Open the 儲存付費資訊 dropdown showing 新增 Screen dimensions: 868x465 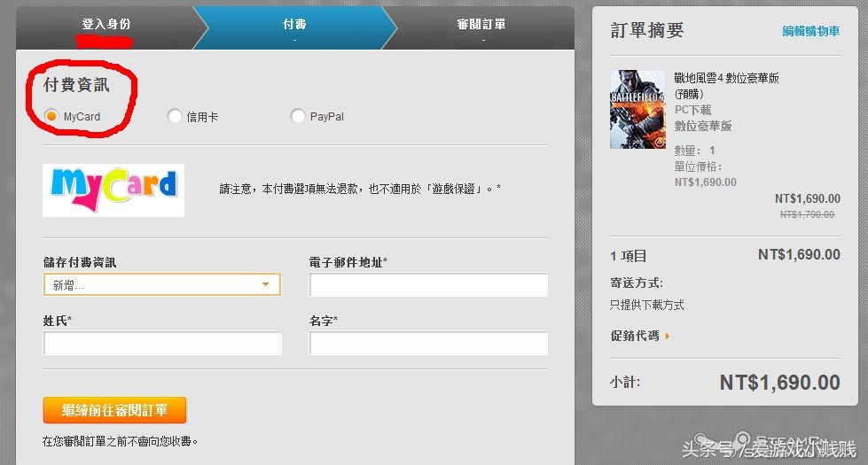162,284
